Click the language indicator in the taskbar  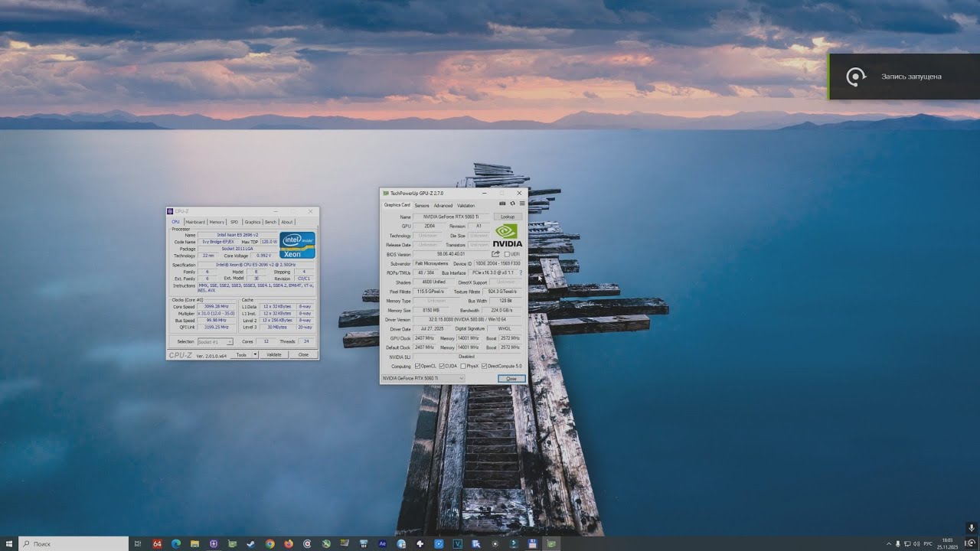pos(928,543)
